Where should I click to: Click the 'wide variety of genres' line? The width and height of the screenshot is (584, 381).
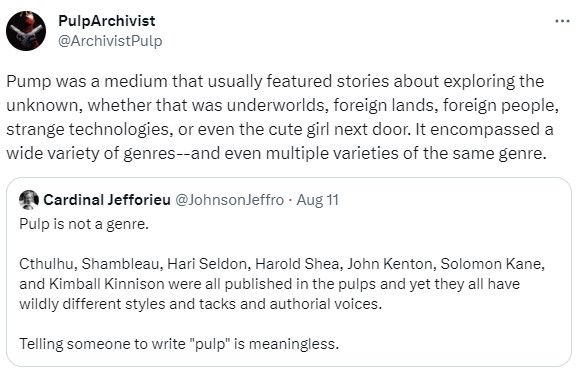(276, 153)
